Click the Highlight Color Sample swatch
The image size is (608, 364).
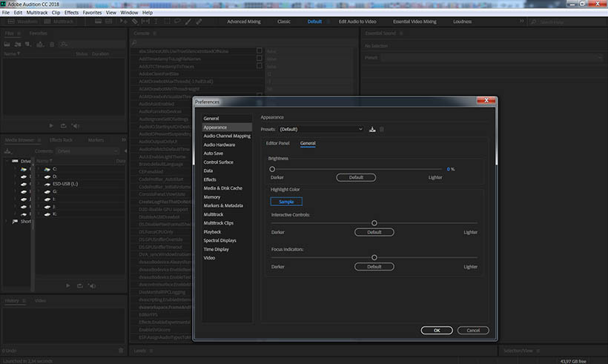286,202
